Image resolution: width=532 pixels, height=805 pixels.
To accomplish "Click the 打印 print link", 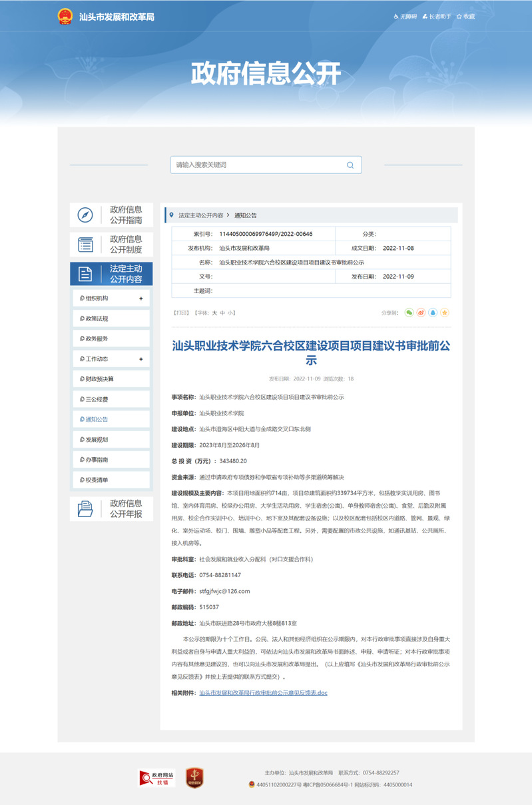I will 180,313.
